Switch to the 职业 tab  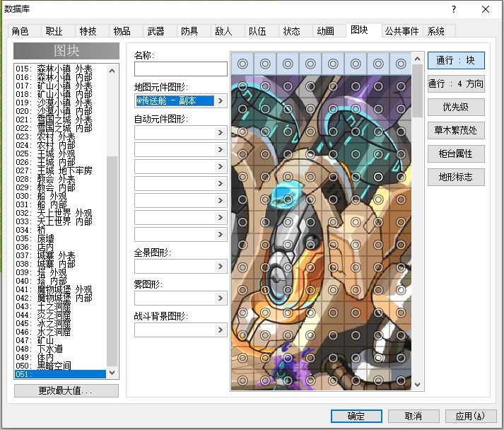pos(58,31)
